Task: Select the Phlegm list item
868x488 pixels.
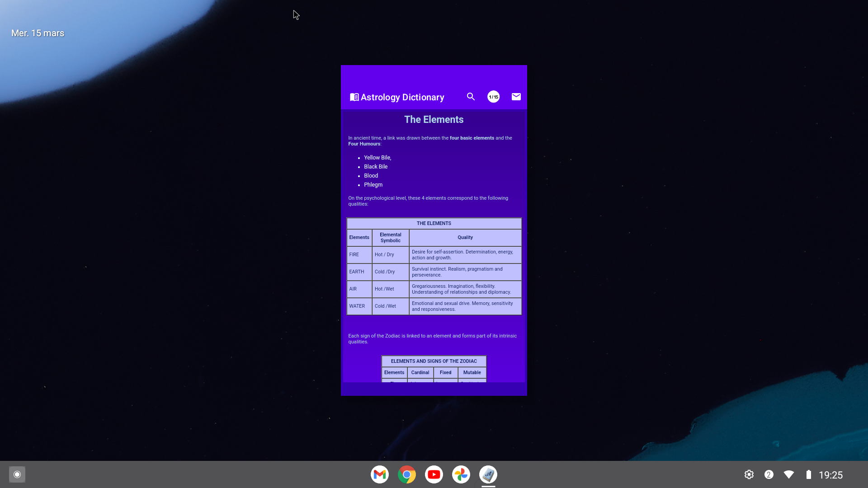Action: pos(373,185)
